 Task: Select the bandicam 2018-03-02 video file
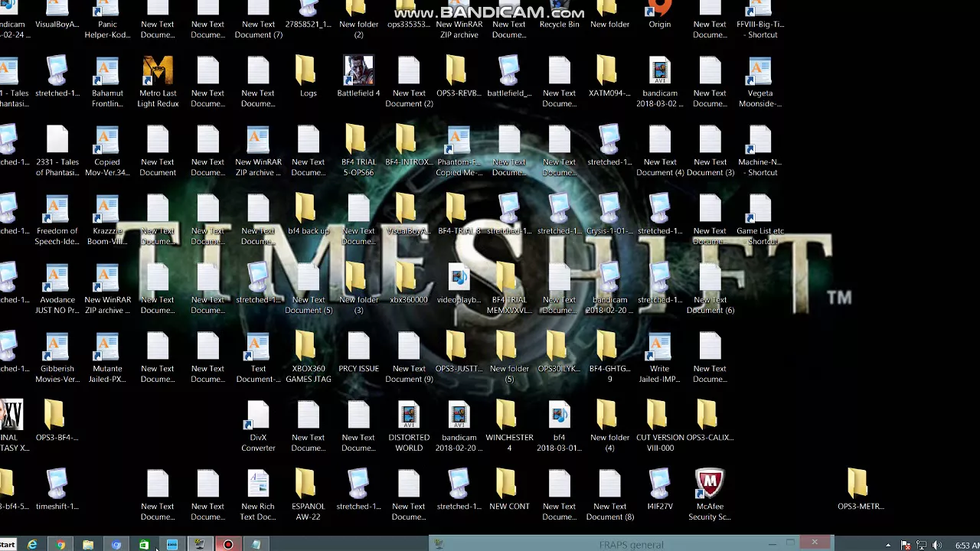[659, 82]
